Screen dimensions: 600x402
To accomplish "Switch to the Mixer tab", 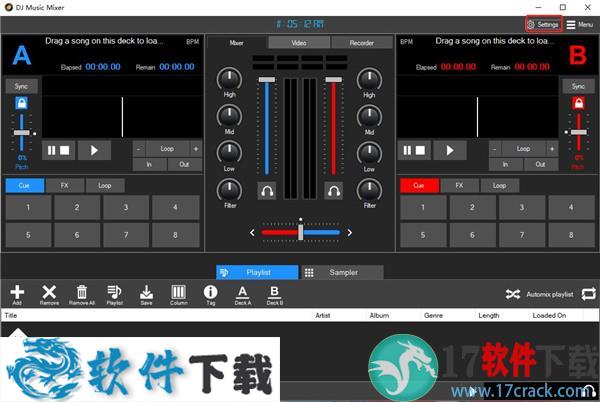I will point(236,43).
